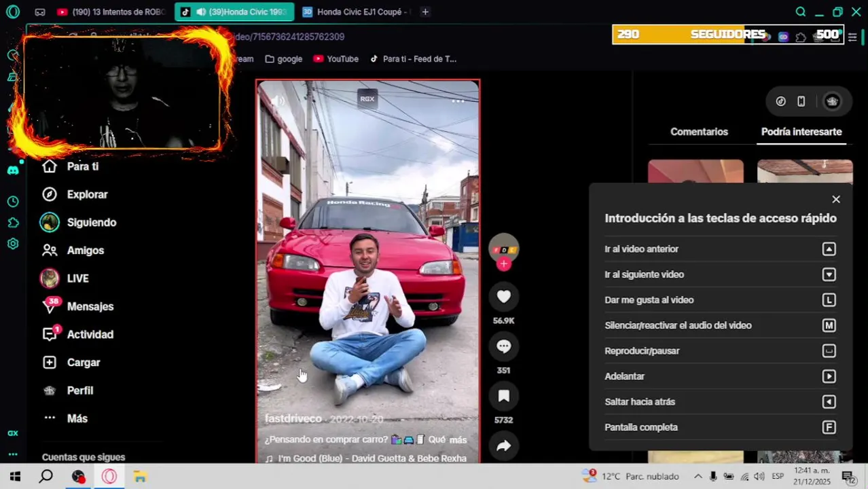Open Opera easy setup sliders icon
The height and width of the screenshot is (489, 868).
(x=852, y=37)
